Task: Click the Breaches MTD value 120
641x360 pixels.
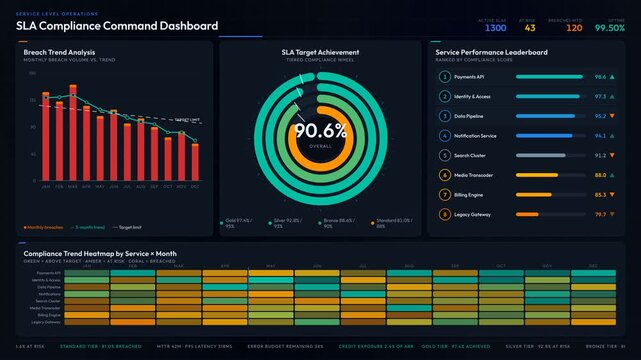Action: pos(574,28)
